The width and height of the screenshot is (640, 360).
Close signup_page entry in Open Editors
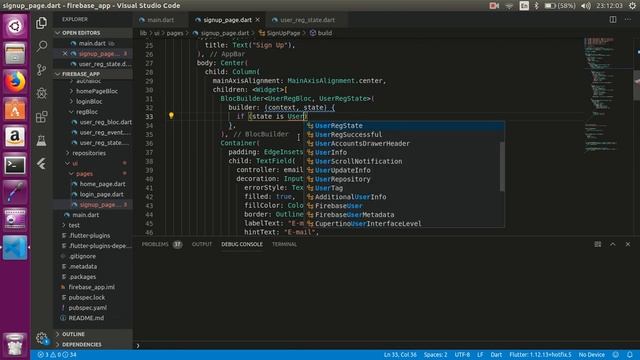pos(65,53)
